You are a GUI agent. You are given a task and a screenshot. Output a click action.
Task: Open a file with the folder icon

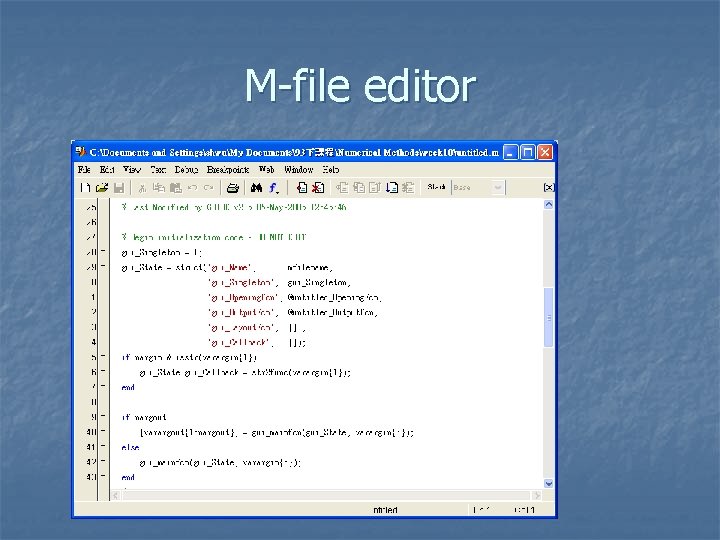coord(101,187)
